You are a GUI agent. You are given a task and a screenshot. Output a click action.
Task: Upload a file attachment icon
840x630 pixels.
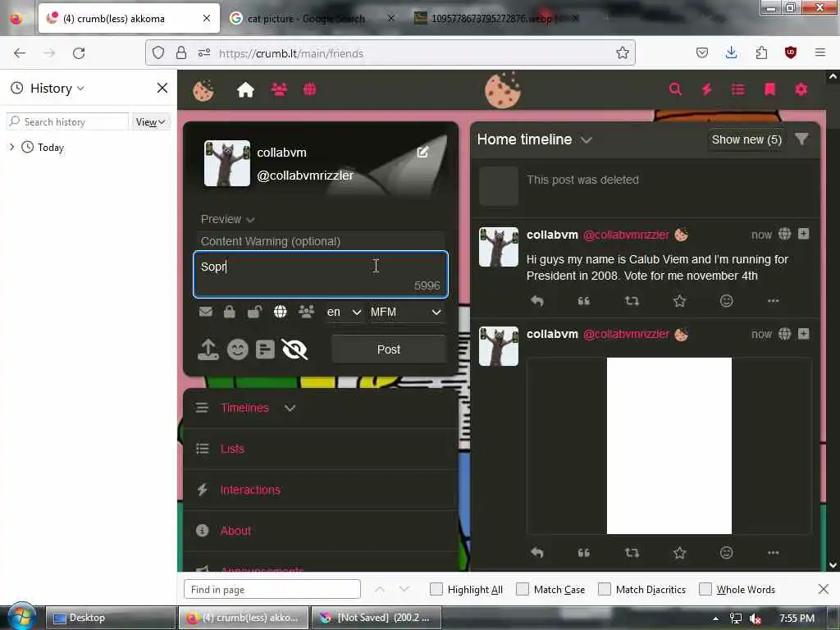pyautogui.click(x=208, y=349)
